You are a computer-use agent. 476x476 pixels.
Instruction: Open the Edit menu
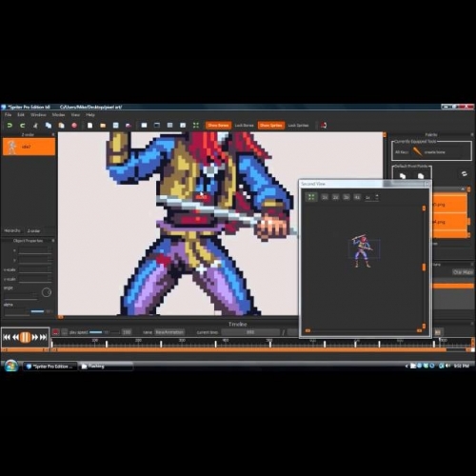point(21,114)
